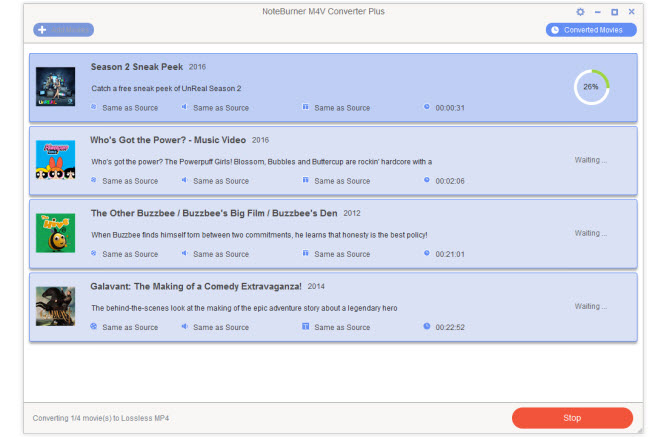
Task: Click duration clock icon beside 00:22:52
Action: point(427,326)
